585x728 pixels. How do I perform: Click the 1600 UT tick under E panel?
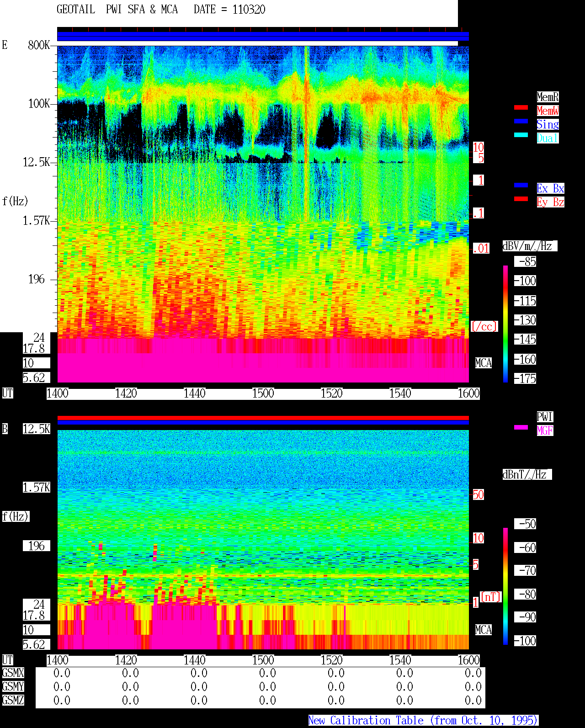(x=468, y=393)
